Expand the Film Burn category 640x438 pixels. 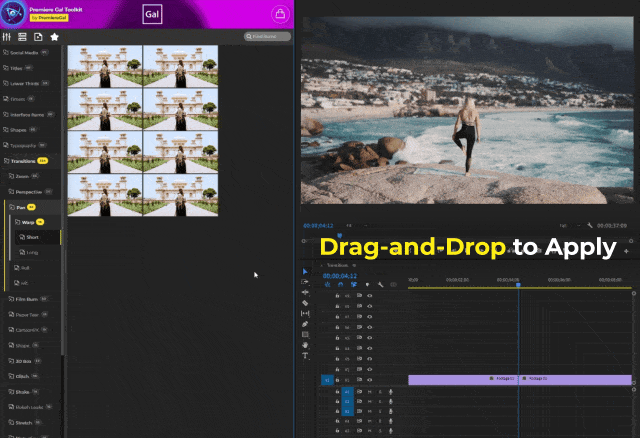(28, 299)
